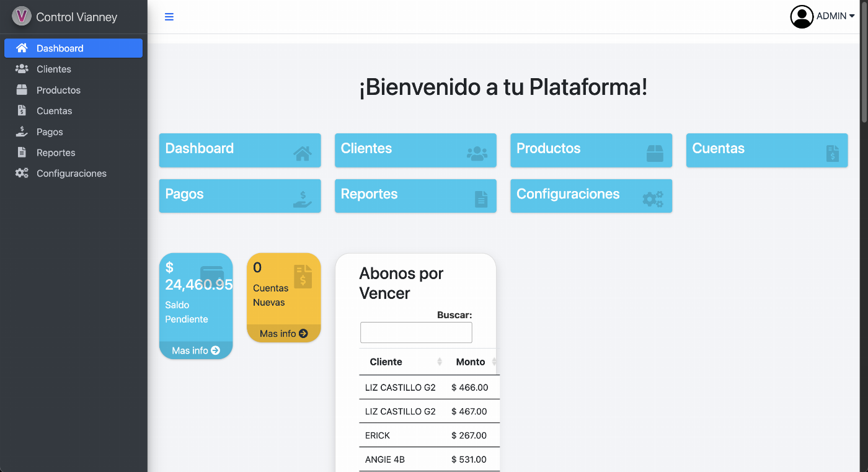Click the gears icon on Configuraciones tile
This screenshot has height=472, width=868.
653,199
